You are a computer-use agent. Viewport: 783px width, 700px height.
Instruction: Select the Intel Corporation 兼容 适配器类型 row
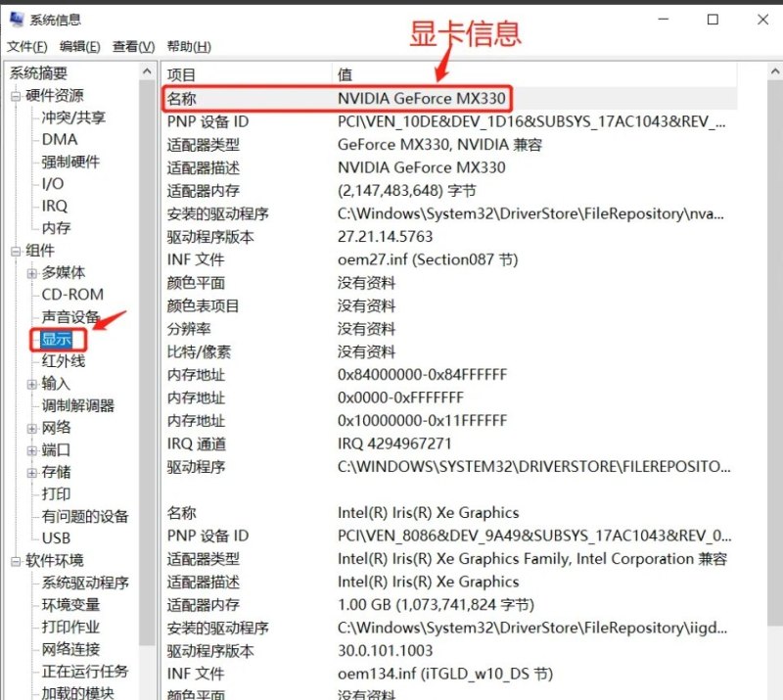449,559
